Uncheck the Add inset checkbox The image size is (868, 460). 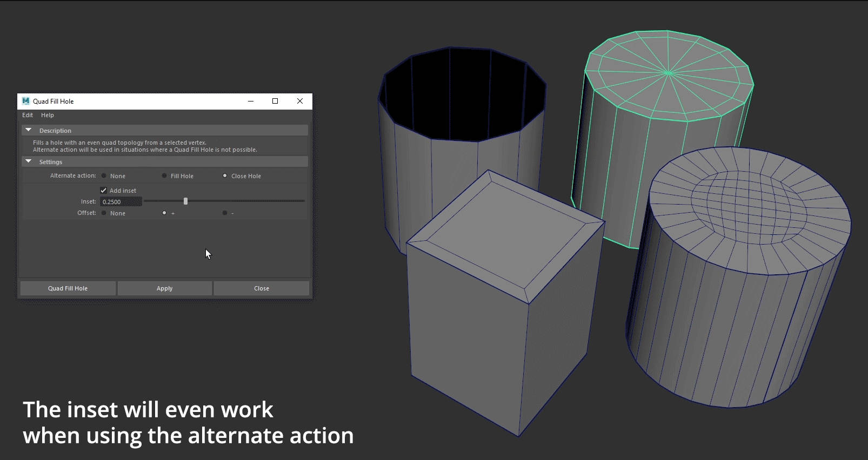pos(104,190)
